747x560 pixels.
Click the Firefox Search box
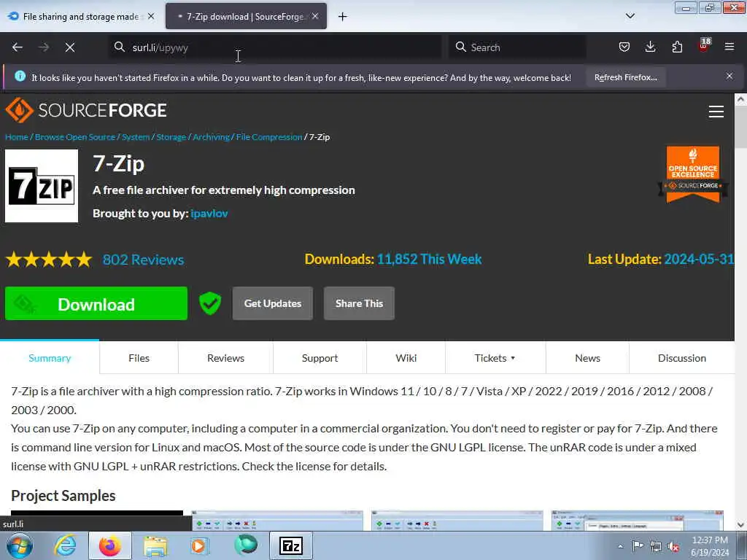pos(517,47)
